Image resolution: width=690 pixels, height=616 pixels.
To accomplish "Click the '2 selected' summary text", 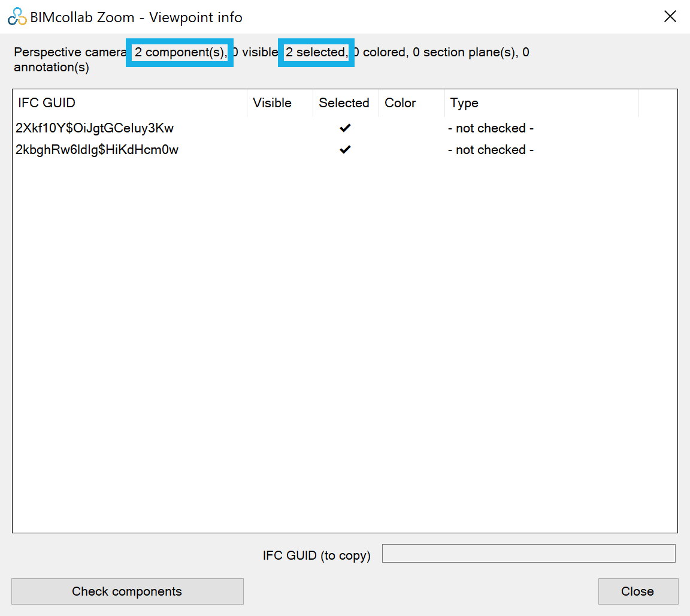I will 316,52.
